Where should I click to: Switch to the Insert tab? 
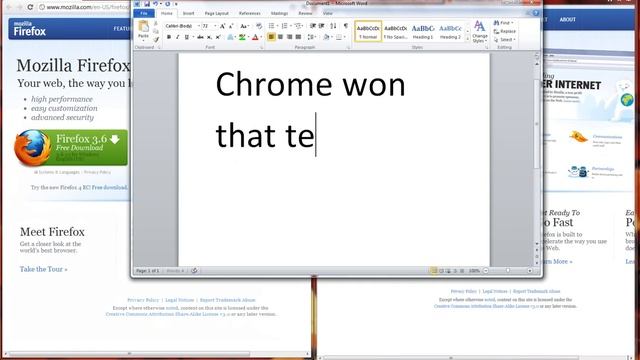(x=189, y=13)
